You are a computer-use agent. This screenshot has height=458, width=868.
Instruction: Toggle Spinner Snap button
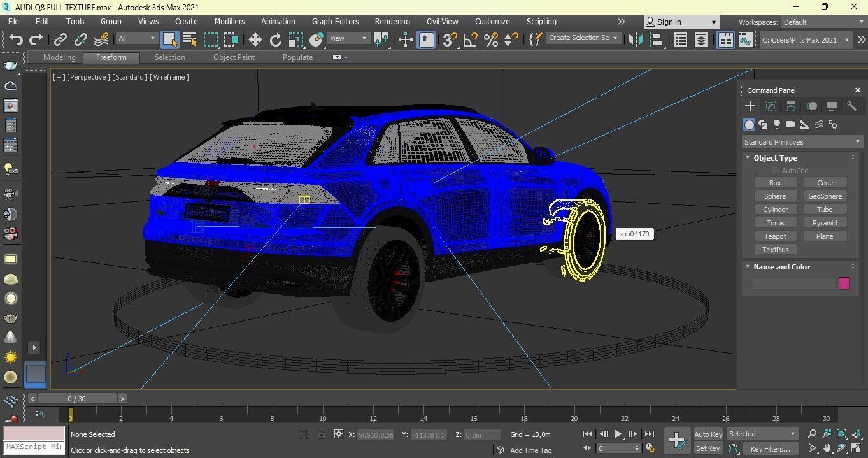pos(511,40)
